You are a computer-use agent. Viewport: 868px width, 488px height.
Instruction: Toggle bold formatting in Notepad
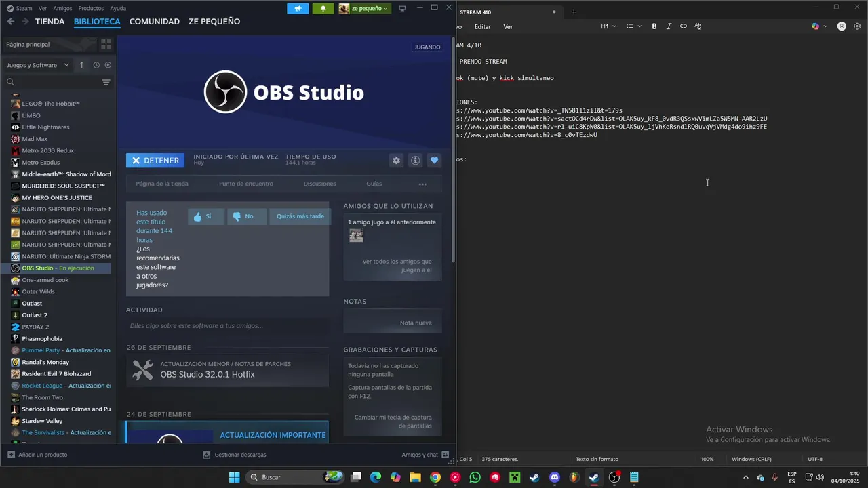(x=654, y=26)
